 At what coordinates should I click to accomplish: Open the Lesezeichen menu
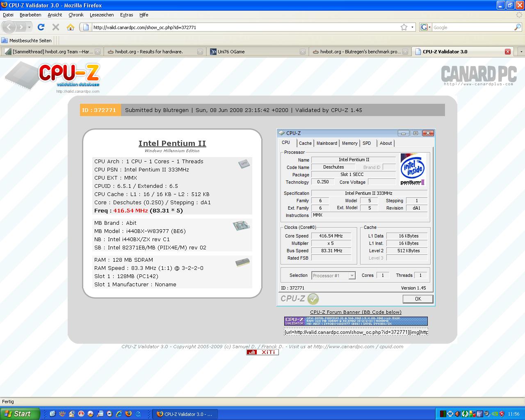[102, 15]
